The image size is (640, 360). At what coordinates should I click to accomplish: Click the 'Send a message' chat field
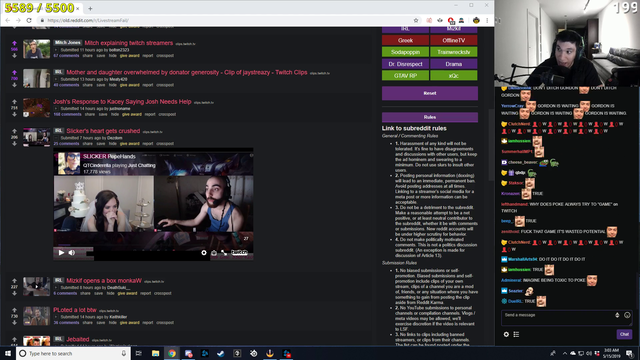pyautogui.click(x=566, y=317)
